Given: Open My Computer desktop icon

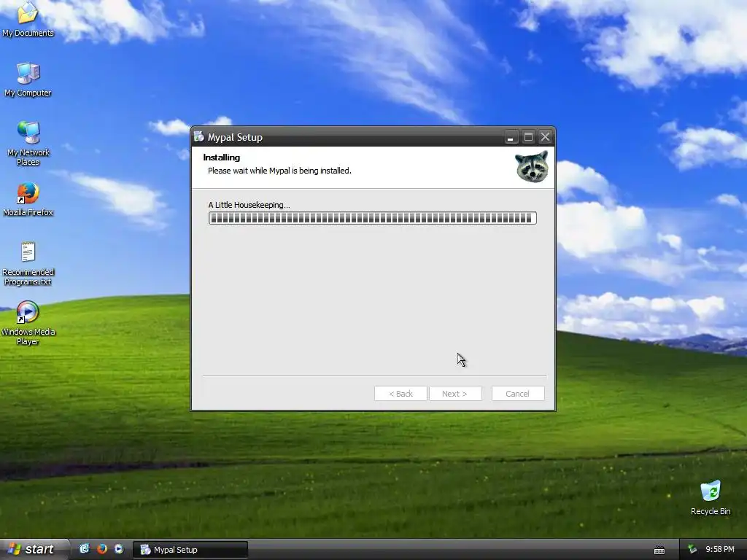Looking at the screenshot, I should click(x=28, y=79).
